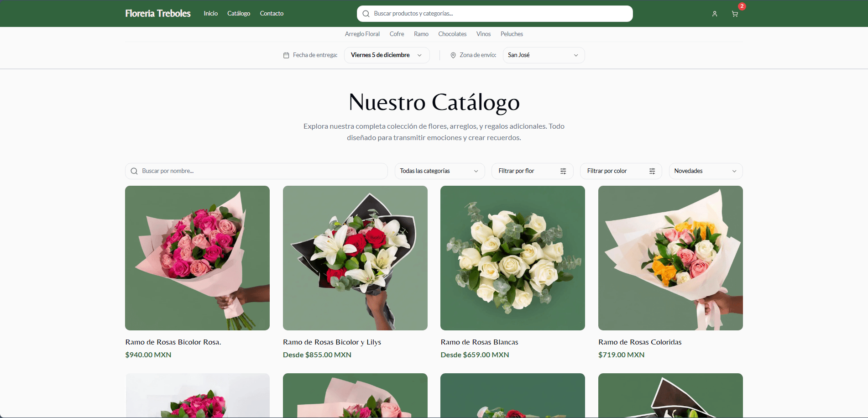Open the San José shipping zone dropdown
The height and width of the screenshot is (418, 868).
pyautogui.click(x=543, y=55)
